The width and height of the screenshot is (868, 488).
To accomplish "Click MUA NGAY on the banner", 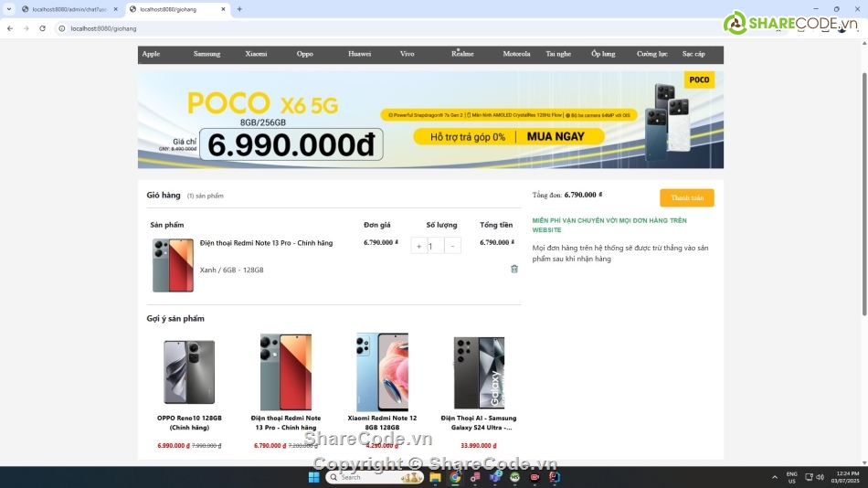I will (x=556, y=137).
